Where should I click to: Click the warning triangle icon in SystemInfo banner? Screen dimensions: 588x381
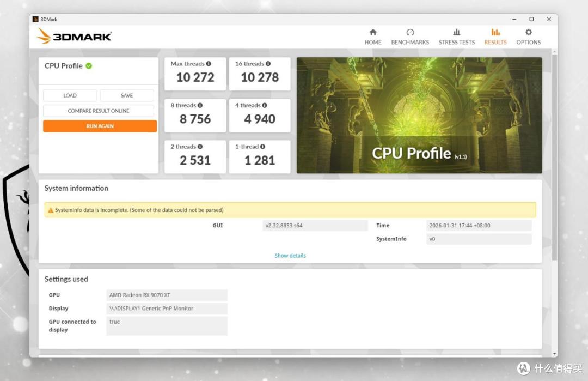tap(51, 210)
